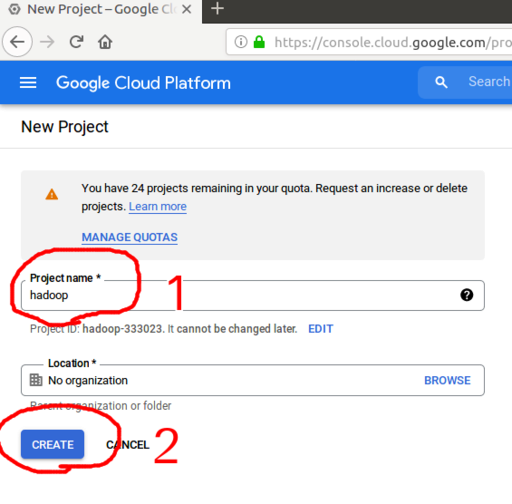Click the organization building icon
Image resolution: width=512 pixels, height=504 pixels.
point(36,380)
